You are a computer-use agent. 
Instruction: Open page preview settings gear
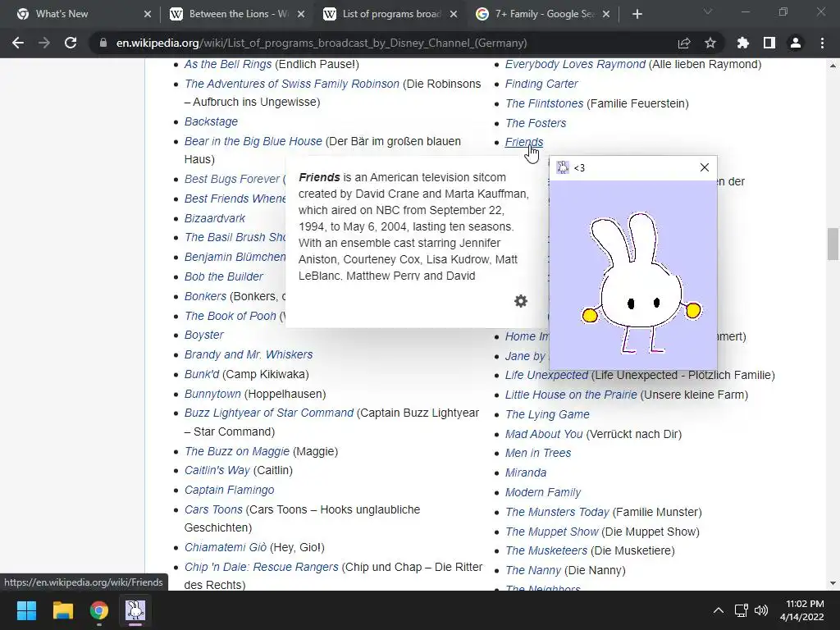pos(521,301)
